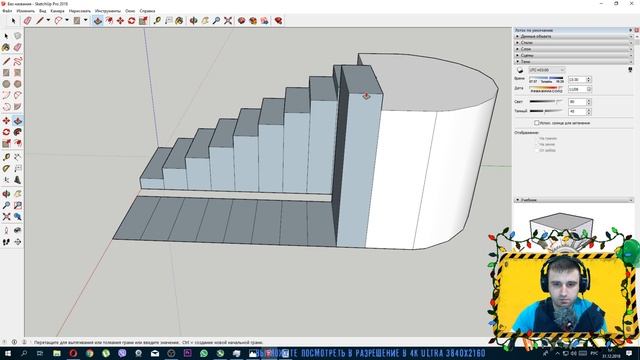Image resolution: width=640 pixels, height=360 pixels.
Task: Open the 'Камера' menu
Action: [x=57, y=11]
